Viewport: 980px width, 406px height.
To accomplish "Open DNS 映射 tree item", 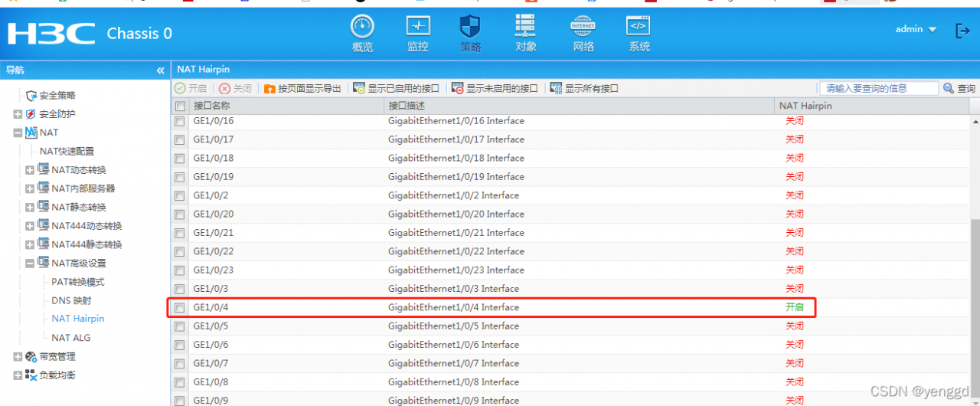I will click(x=71, y=300).
